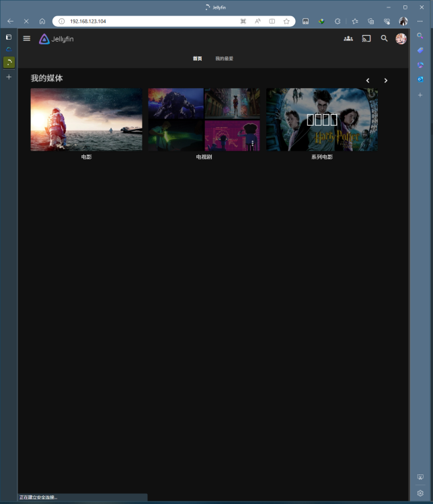Open Jellyfin search magnifier
Image resolution: width=433 pixels, height=504 pixels.
coord(384,38)
